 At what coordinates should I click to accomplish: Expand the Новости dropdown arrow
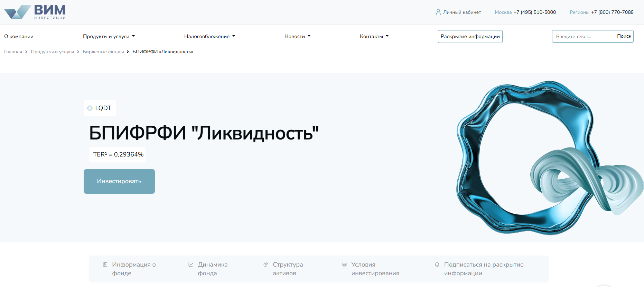[309, 36]
